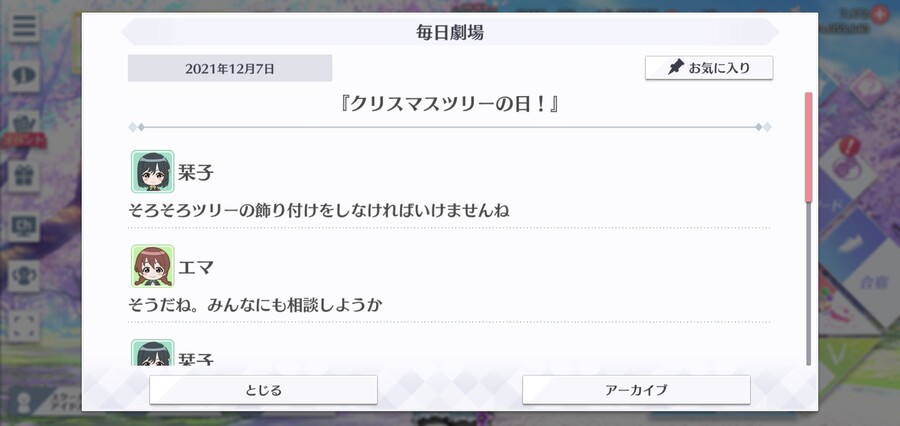The width and height of the screenshot is (900, 426).
Task: Select エマ's avatar thumbnail
Action: coord(152,266)
